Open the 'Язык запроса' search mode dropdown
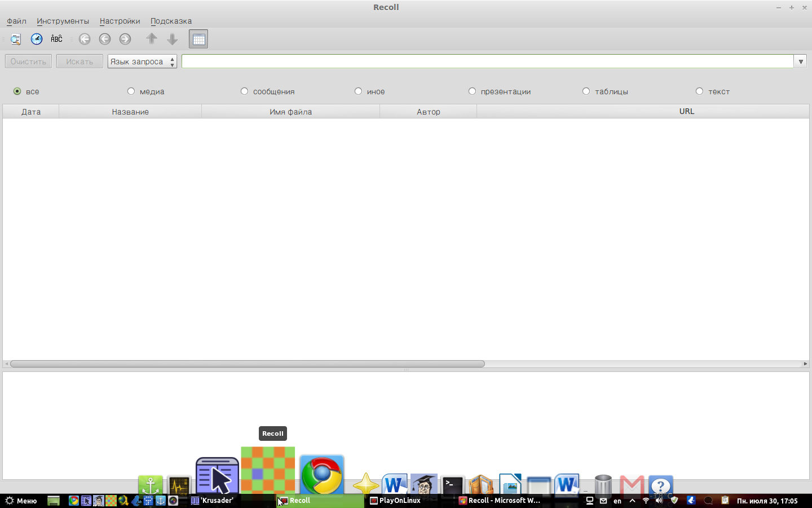This screenshot has height=508, width=812. (x=142, y=62)
